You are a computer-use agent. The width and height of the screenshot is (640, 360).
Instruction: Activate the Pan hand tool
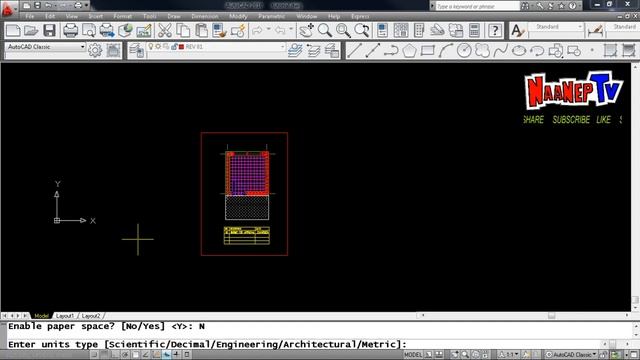tap(306, 31)
